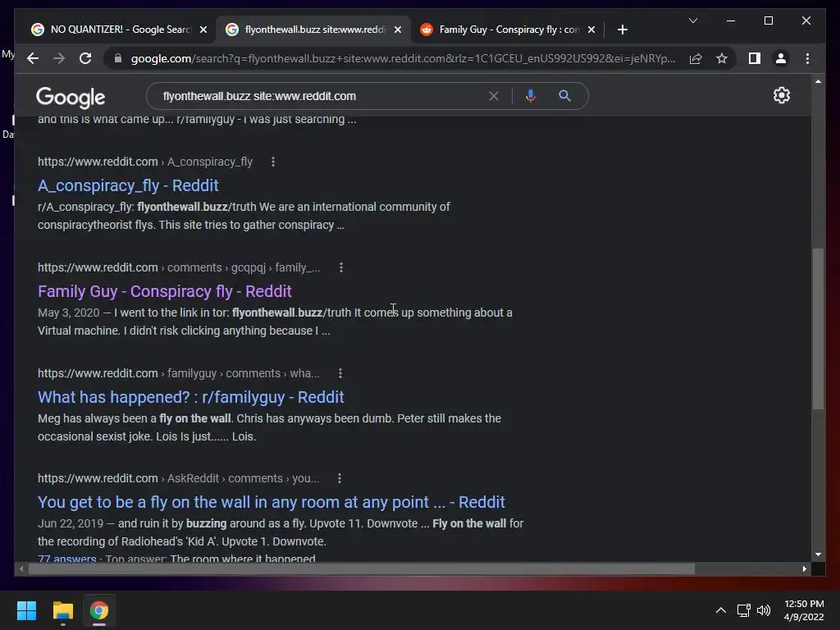Open File Explorer from taskbar

pos(62,610)
